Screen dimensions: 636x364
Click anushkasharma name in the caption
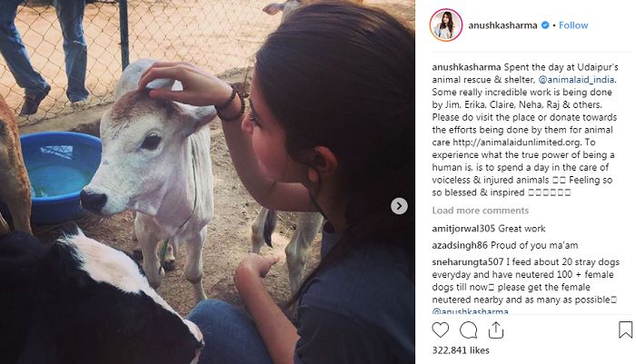click(466, 67)
